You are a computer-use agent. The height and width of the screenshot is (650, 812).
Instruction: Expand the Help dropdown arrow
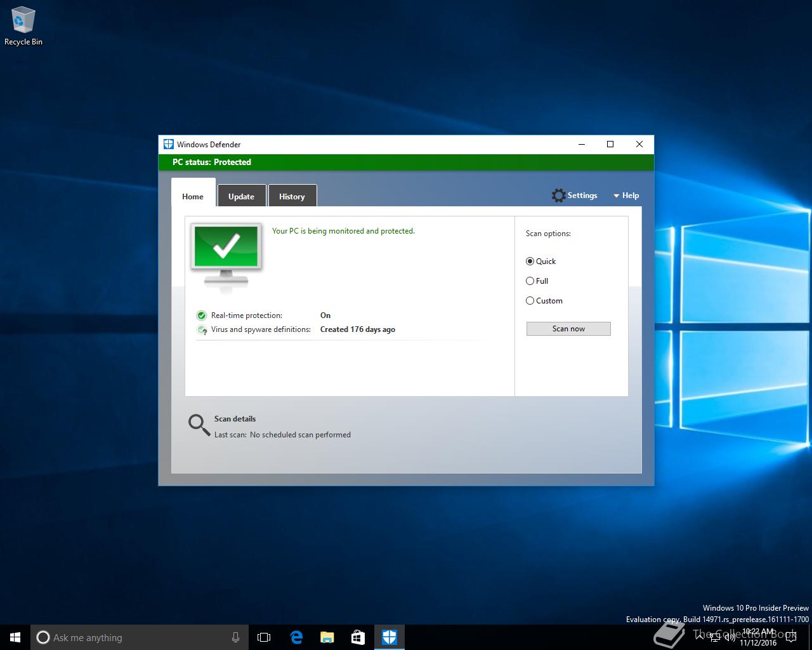(x=616, y=196)
